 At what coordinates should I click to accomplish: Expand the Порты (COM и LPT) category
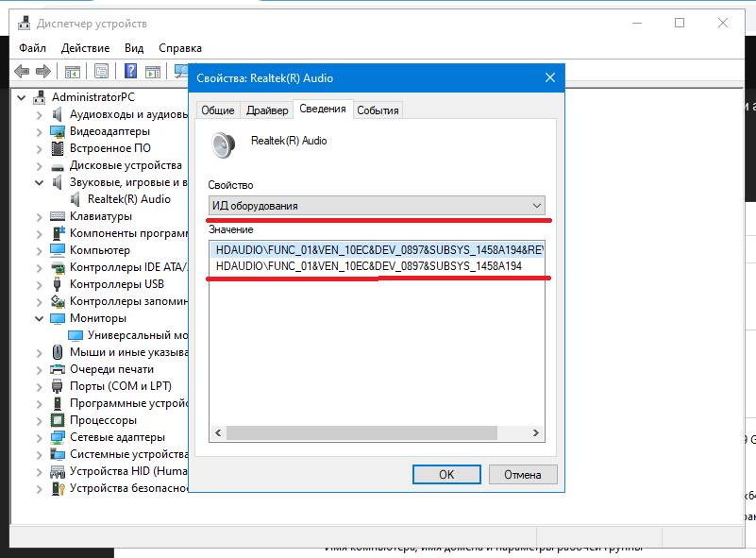pos(39,387)
